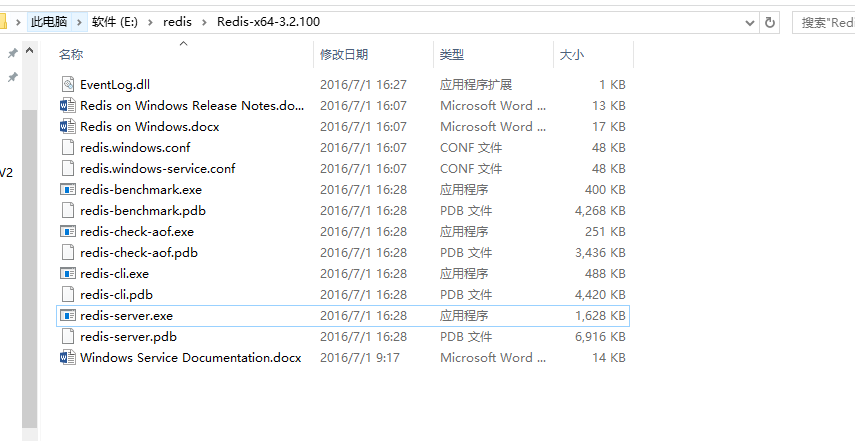Image resolution: width=855 pixels, height=441 pixels.
Task: Click file icon of redis.windows.conf
Action: tap(68, 147)
